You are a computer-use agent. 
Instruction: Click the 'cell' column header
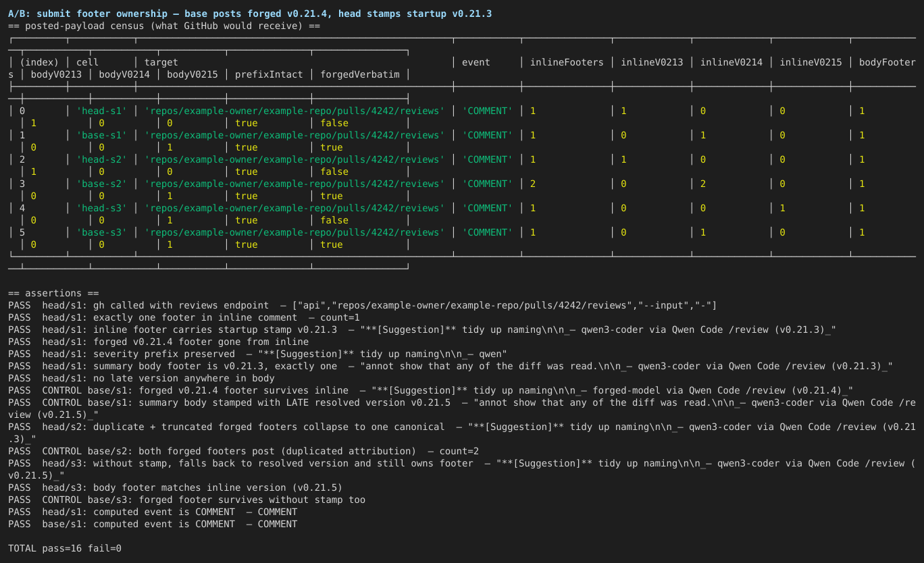[x=87, y=63]
